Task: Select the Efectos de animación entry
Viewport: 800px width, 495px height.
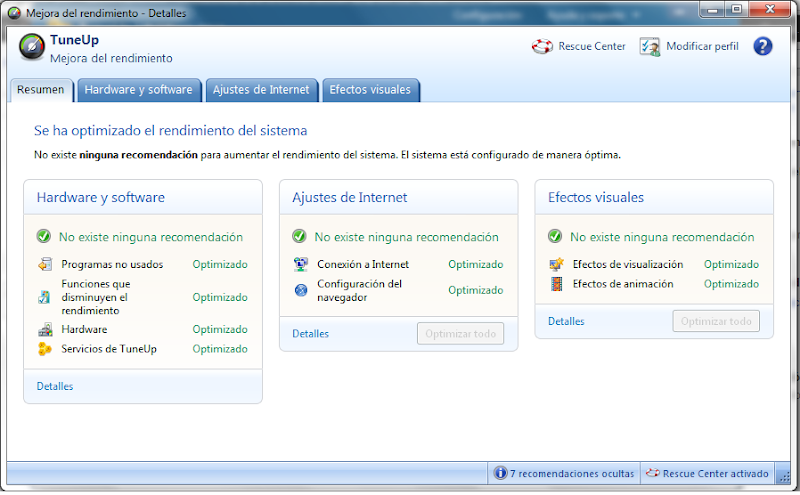Action: [x=623, y=284]
